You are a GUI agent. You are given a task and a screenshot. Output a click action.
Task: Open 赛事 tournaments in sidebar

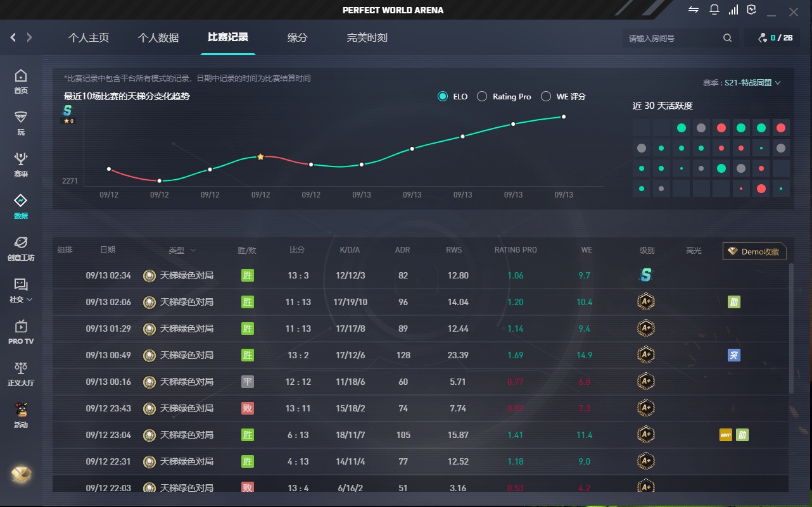click(x=21, y=165)
